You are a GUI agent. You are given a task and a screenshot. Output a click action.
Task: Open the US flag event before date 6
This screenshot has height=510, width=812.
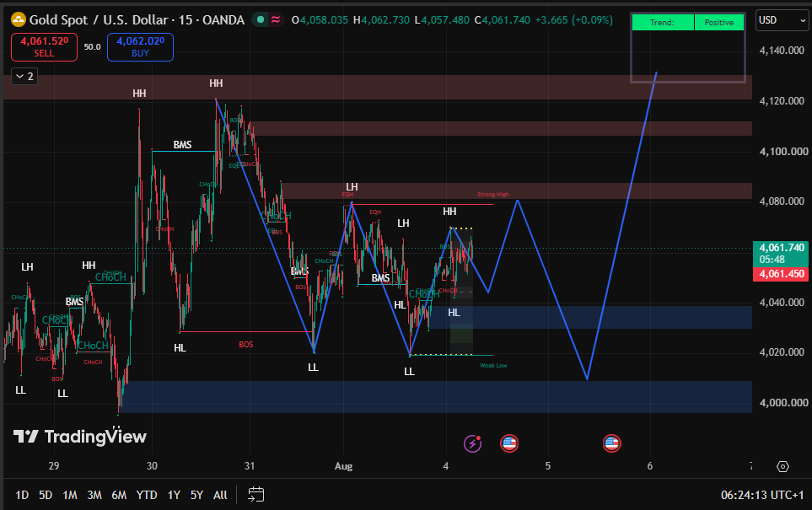[x=611, y=443]
